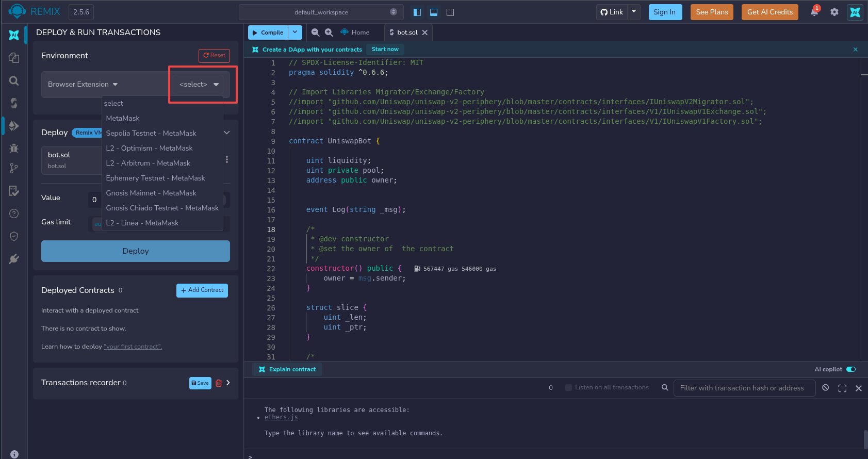The height and width of the screenshot is (459, 868).
Task: Open the Search in files sidebar icon
Action: [14, 80]
